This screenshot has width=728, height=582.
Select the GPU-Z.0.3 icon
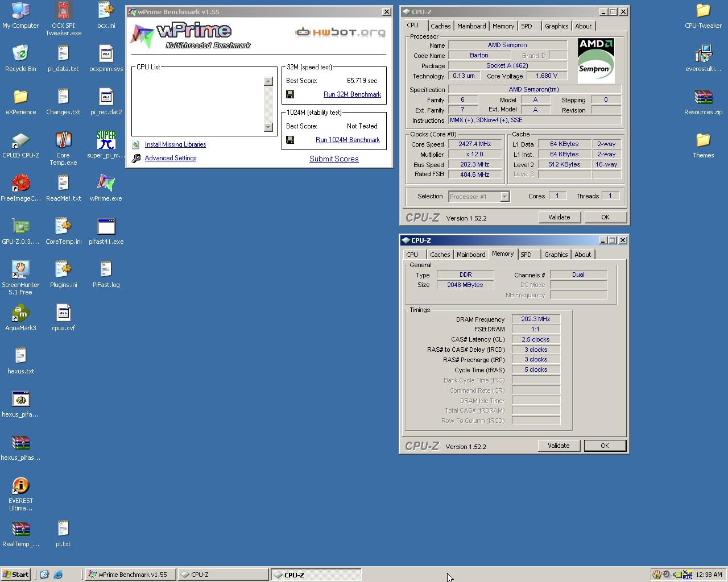click(20, 231)
